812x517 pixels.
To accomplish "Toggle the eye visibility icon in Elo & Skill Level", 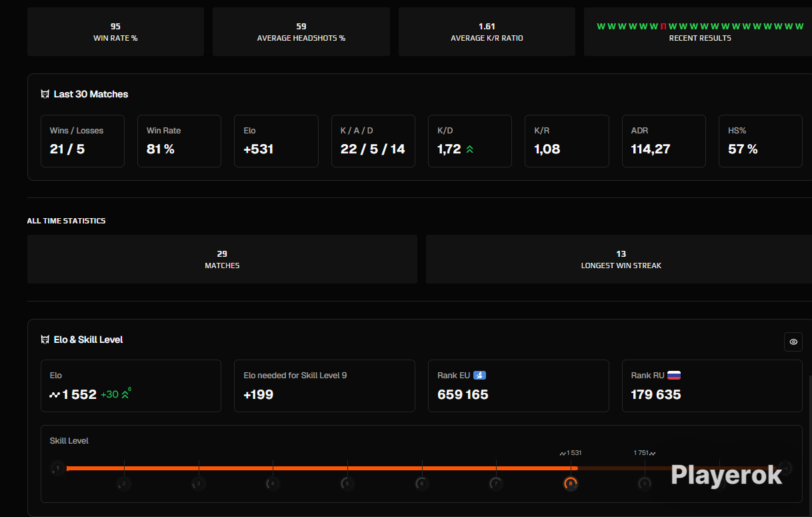I will 793,342.
